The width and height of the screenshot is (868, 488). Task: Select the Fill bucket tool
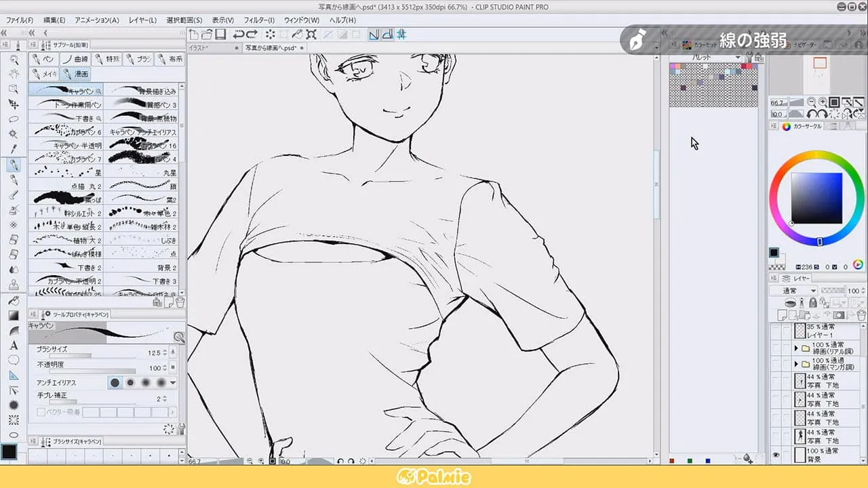[14, 300]
